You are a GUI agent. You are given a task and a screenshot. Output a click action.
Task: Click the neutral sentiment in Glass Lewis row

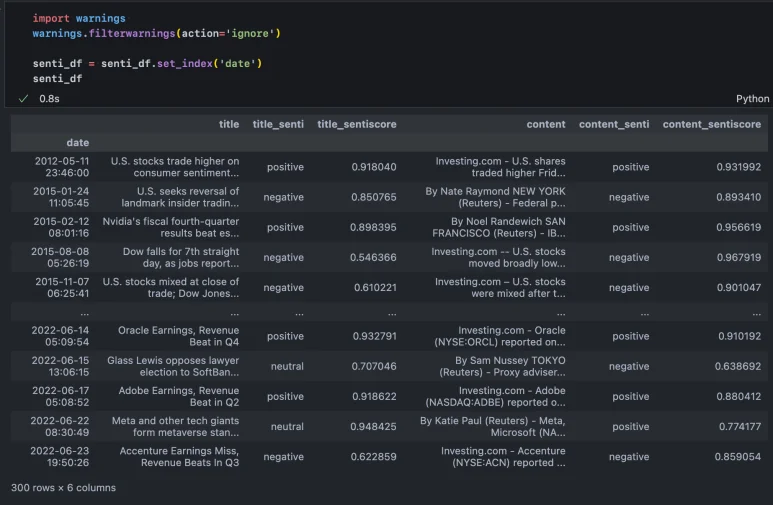pyautogui.click(x=287, y=367)
